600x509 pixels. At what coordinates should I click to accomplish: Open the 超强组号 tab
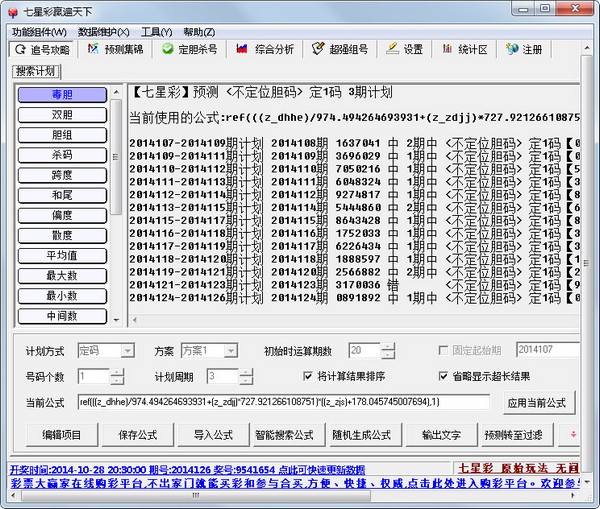pos(340,50)
